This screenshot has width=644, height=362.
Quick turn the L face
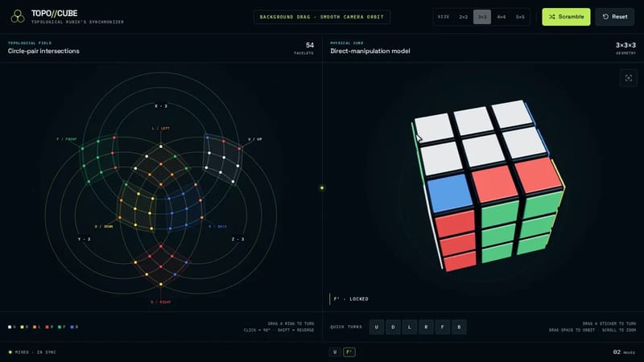[410, 327]
